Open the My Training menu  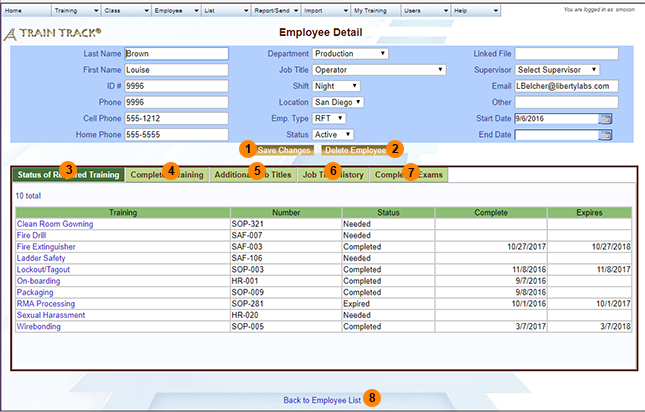pyautogui.click(x=374, y=8)
